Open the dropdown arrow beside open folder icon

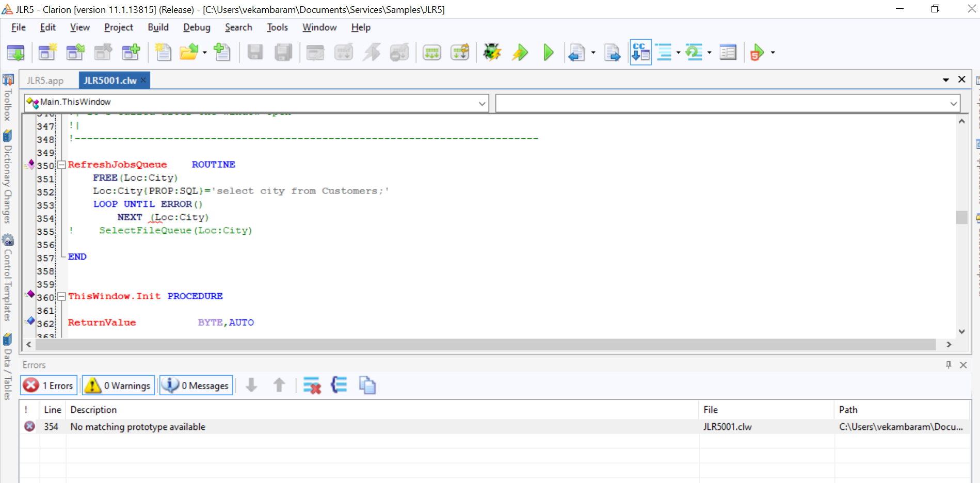pos(205,53)
